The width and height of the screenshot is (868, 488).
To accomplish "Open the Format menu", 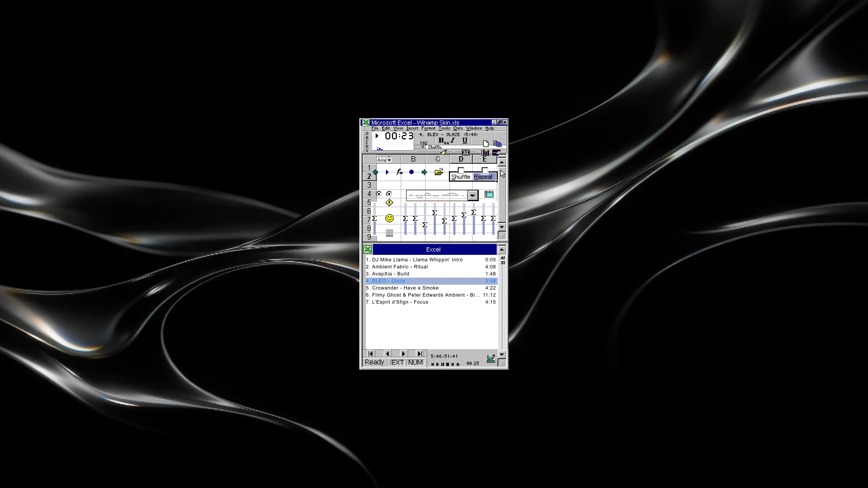I will click(x=428, y=128).
